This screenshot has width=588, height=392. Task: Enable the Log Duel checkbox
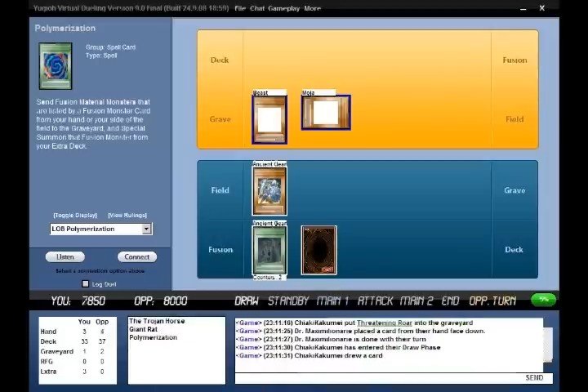tap(85, 284)
